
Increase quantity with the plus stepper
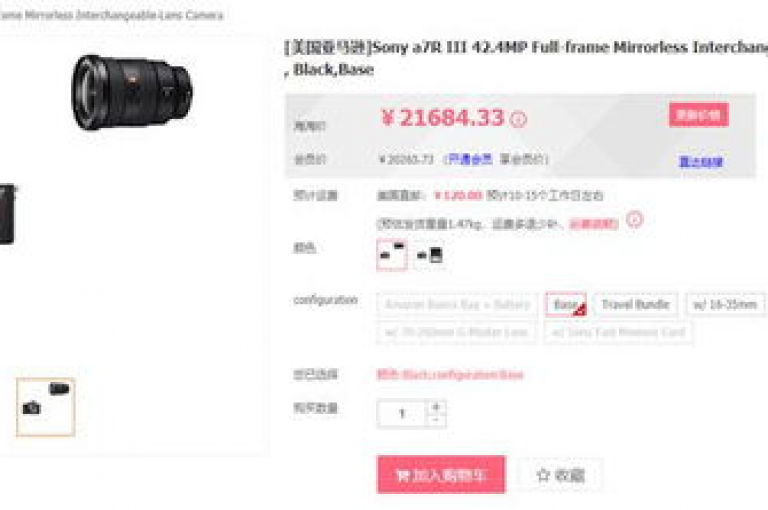(436, 407)
